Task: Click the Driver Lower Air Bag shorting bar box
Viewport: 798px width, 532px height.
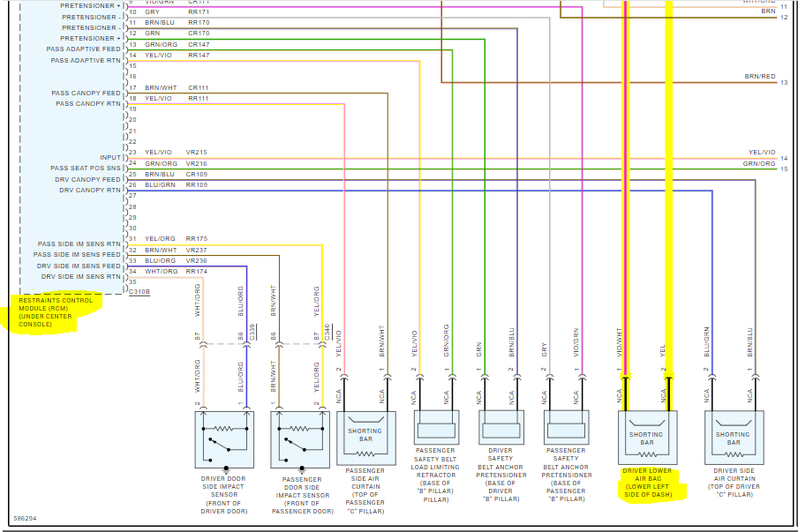Action: coord(647,438)
